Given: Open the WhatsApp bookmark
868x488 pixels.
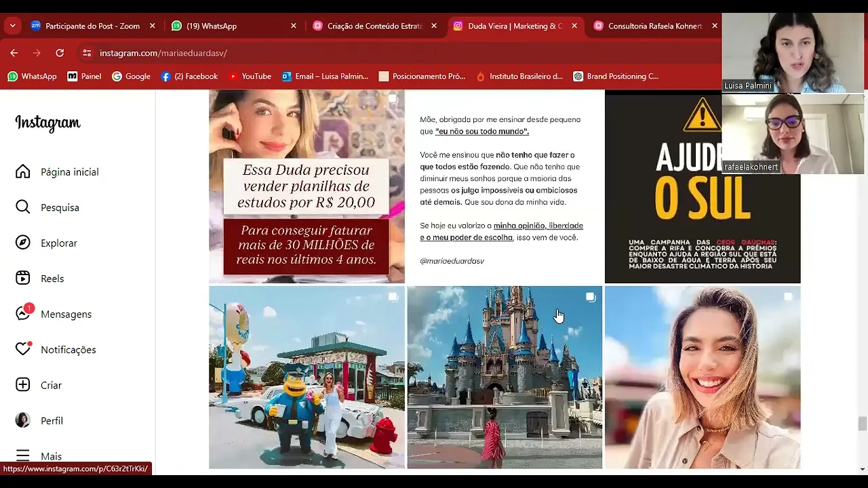Looking at the screenshot, I should pos(32,77).
